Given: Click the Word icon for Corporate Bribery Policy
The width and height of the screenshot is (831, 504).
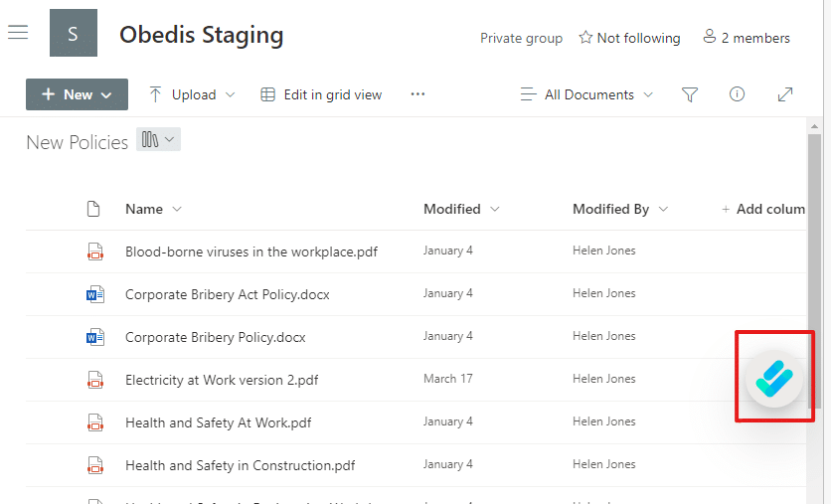Looking at the screenshot, I should click(x=94, y=337).
